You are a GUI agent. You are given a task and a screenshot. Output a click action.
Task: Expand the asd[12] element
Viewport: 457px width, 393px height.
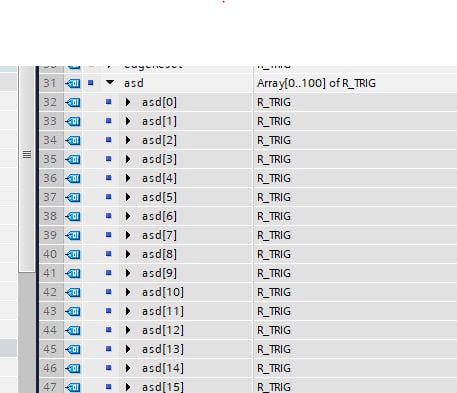point(128,330)
